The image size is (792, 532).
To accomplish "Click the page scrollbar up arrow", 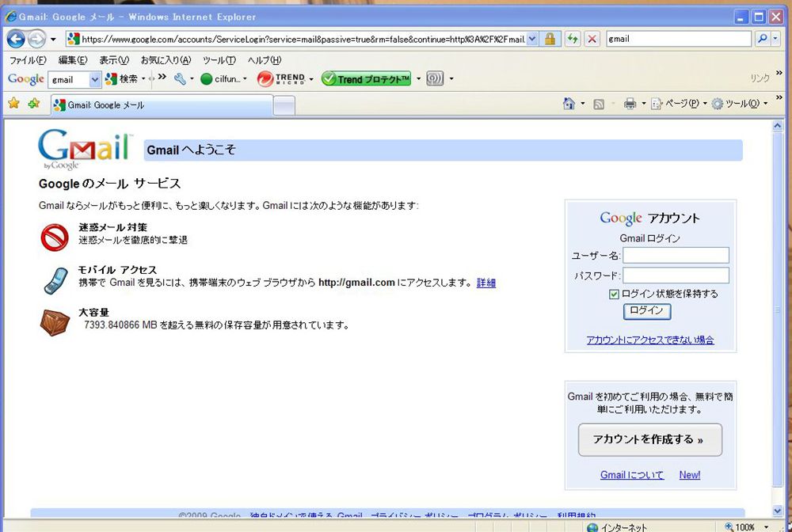I will (x=778, y=126).
